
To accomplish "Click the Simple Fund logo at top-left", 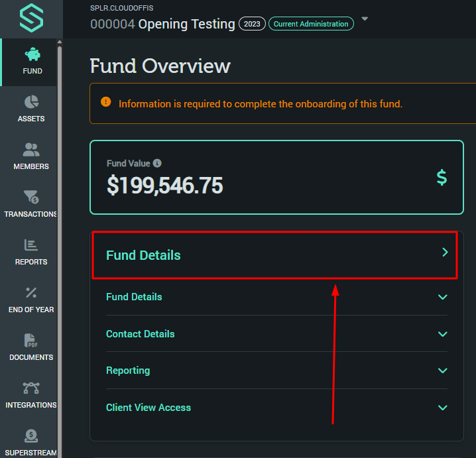I will [31, 18].
